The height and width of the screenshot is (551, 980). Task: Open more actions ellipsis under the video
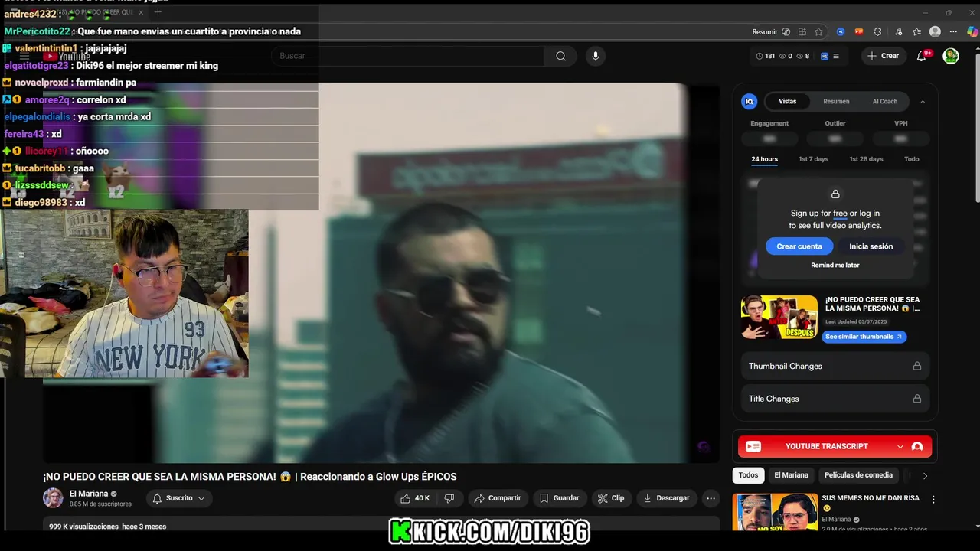coord(710,498)
